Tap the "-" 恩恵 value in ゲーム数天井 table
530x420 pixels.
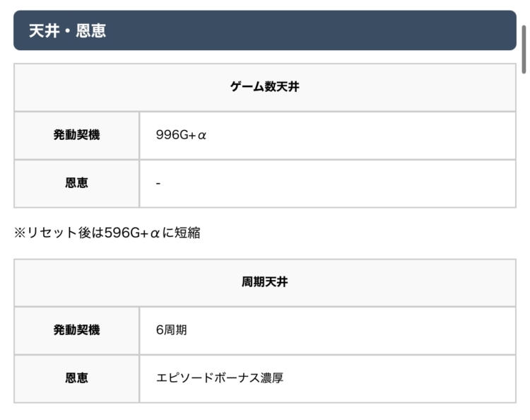[x=158, y=183]
